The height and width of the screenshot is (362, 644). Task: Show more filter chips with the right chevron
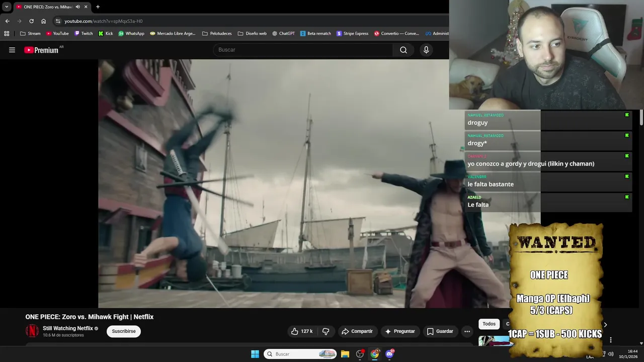(605, 325)
